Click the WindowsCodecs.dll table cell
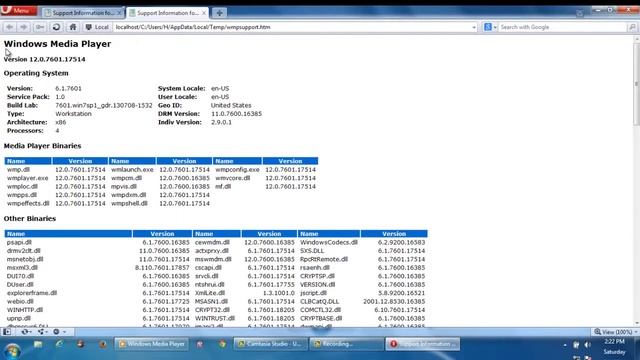Screen dimensions: 640x360 pos(329,242)
